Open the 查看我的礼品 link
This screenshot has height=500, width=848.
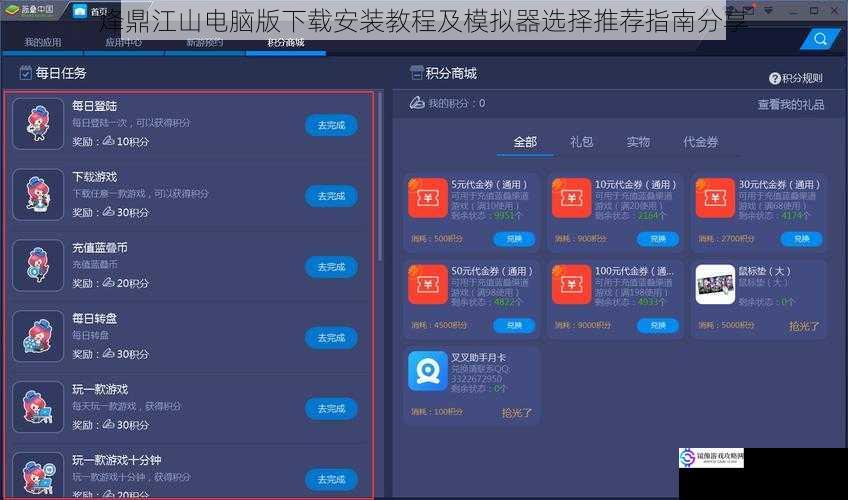[791, 104]
